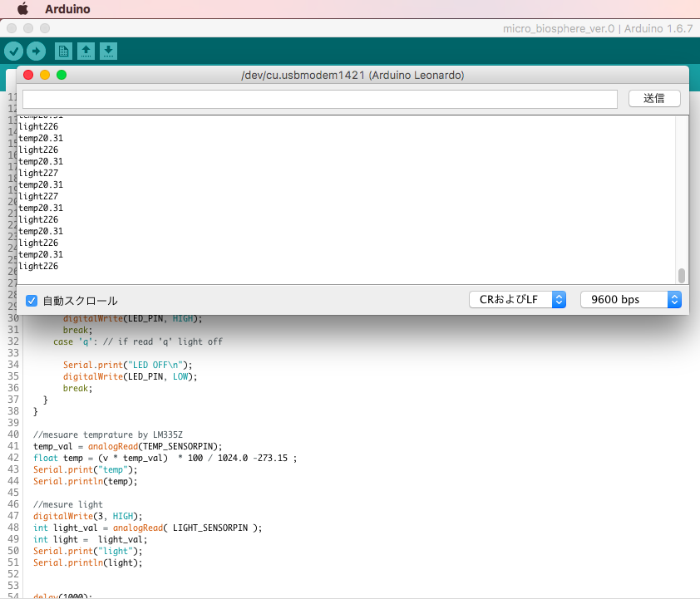Focus the serial monitor text input field
This screenshot has height=599, width=700.
320,99
